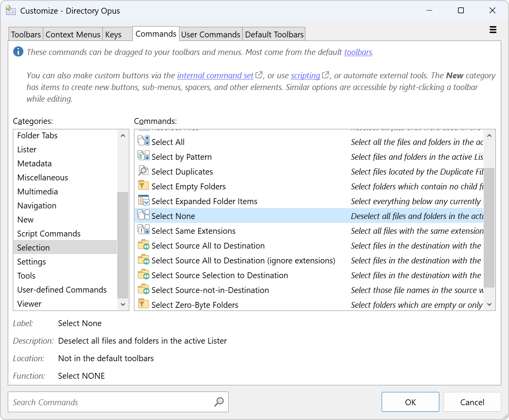
Task: Switch to the Toolbars tab
Action: coord(26,34)
